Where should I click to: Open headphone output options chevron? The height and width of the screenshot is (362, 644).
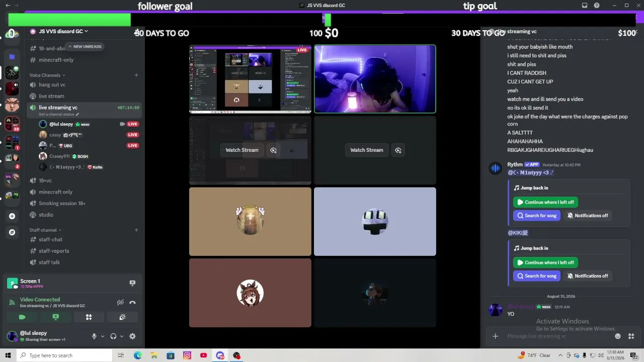[x=122, y=336]
